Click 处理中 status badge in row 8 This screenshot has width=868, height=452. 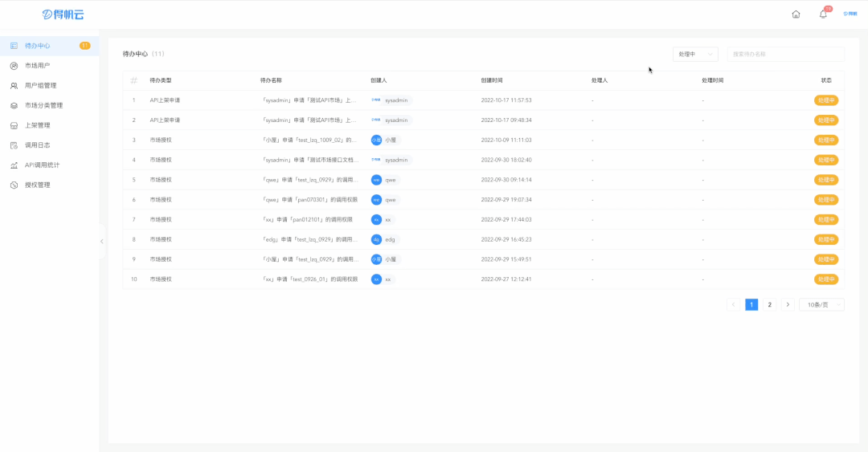(826, 239)
